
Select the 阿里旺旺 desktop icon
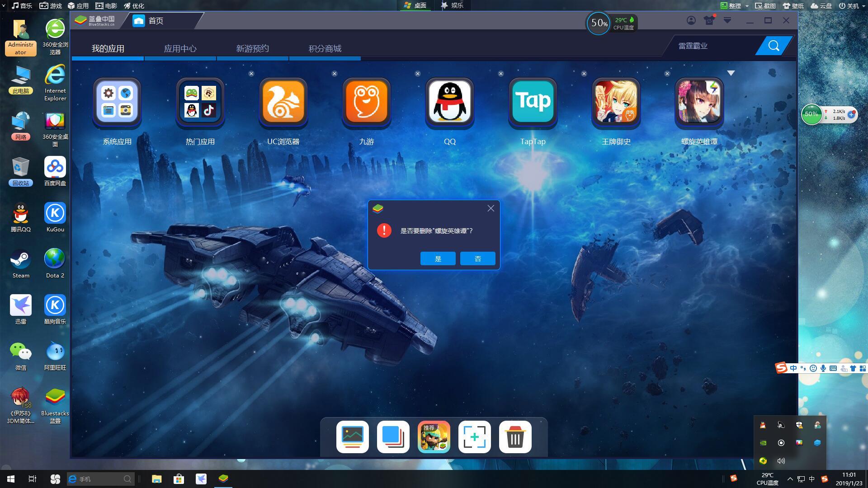coord(55,356)
